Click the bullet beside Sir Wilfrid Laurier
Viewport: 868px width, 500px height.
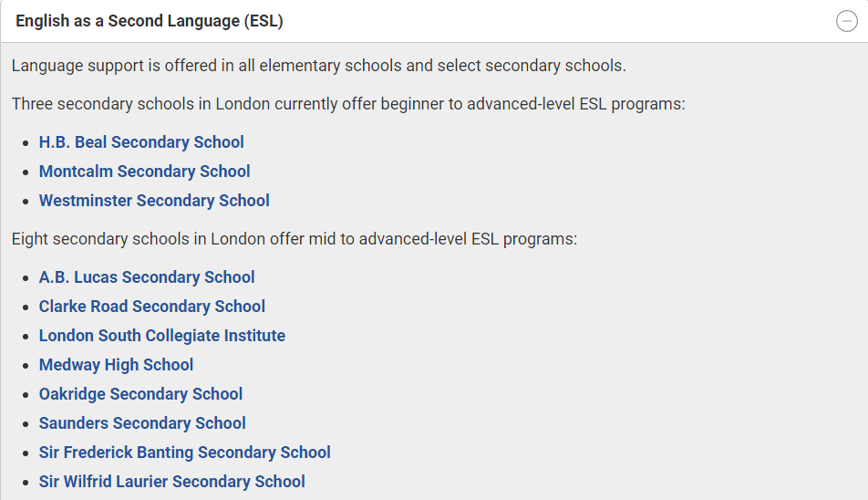26,483
